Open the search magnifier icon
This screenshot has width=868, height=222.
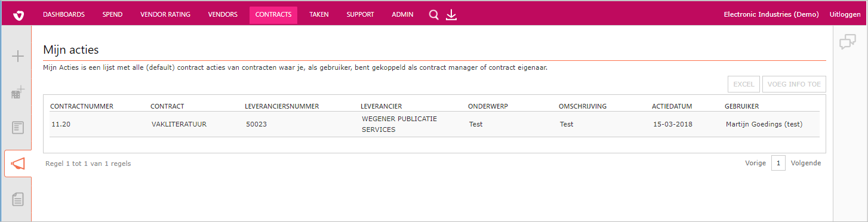(x=434, y=15)
